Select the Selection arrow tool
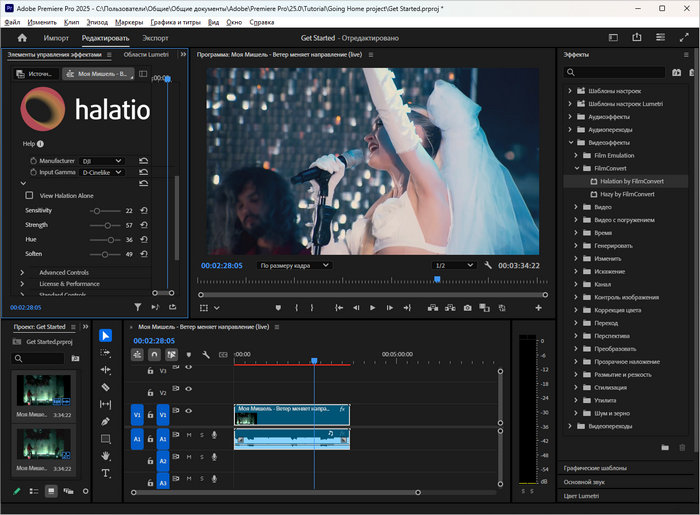The width and height of the screenshot is (700, 515). tap(105, 336)
